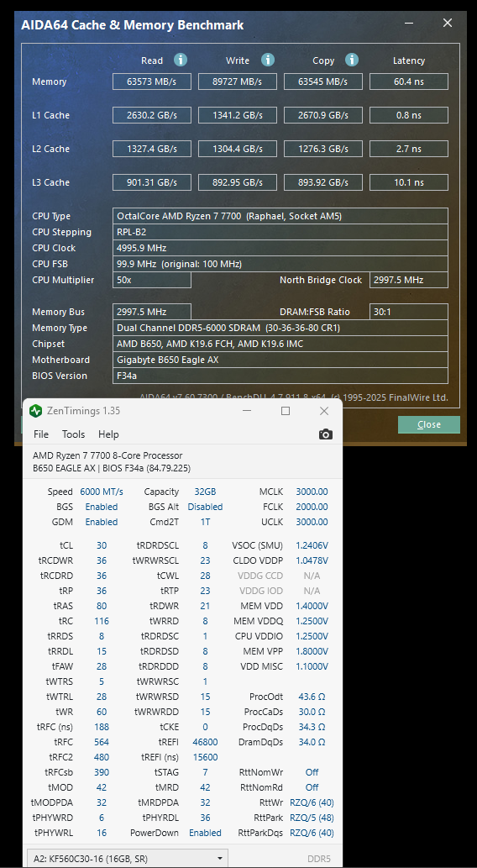The height and width of the screenshot is (868, 477).
Task: Click the RttPark RZQ/5 (48) value
Action: coord(312,818)
